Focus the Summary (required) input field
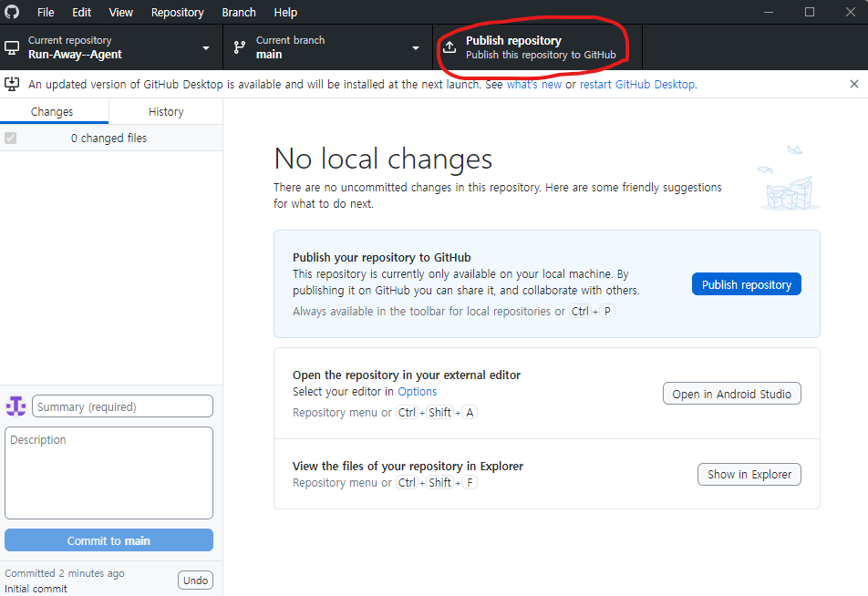 pyautogui.click(x=122, y=406)
